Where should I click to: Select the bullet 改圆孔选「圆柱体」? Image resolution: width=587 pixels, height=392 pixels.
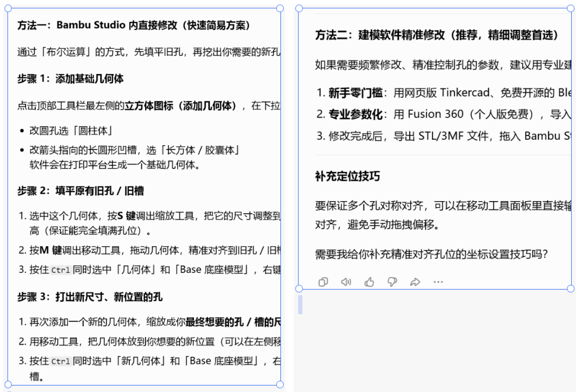[x=72, y=130]
